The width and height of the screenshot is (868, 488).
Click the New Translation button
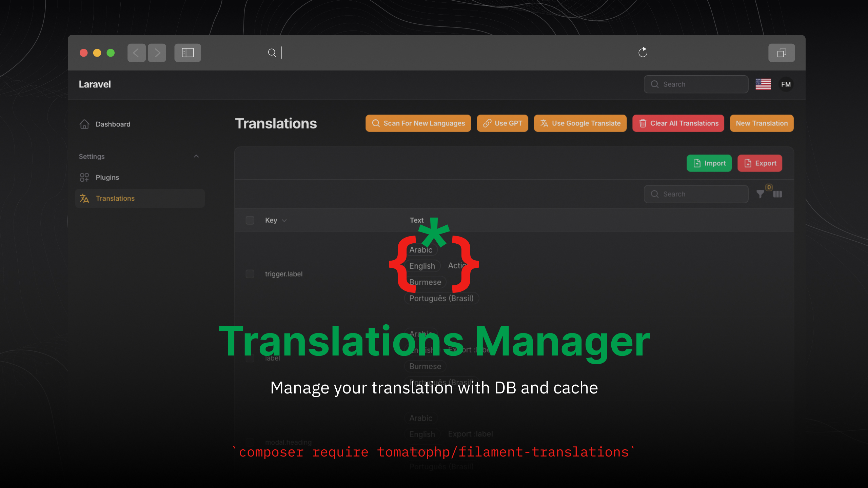[761, 123]
